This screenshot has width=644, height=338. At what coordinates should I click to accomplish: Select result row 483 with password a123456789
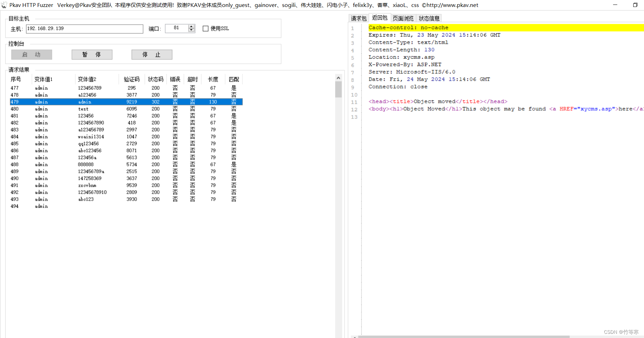pyautogui.click(x=126, y=130)
